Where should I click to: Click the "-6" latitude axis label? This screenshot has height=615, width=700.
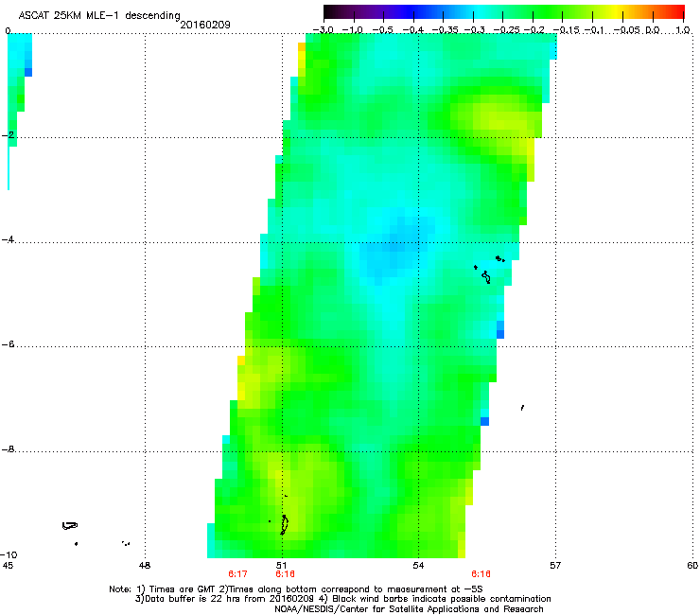[x=8, y=343]
